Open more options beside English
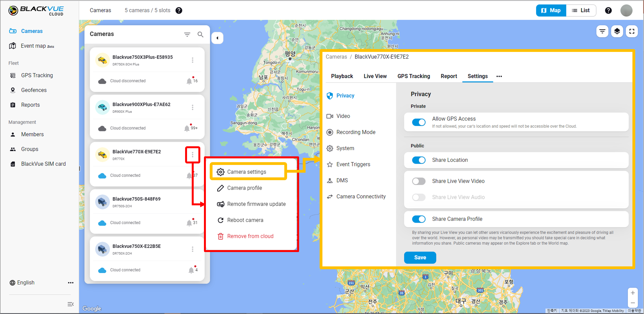The image size is (644, 314). [71, 283]
